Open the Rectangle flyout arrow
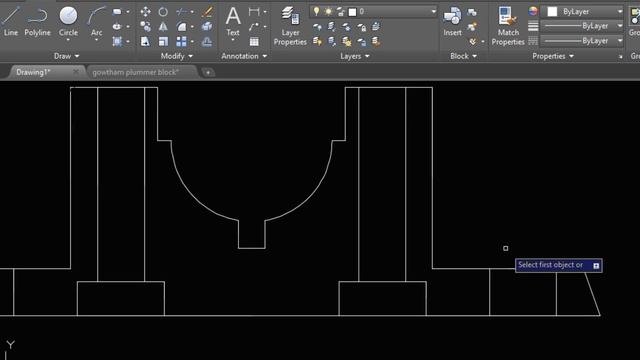The image size is (640, 360). point(128,12)
